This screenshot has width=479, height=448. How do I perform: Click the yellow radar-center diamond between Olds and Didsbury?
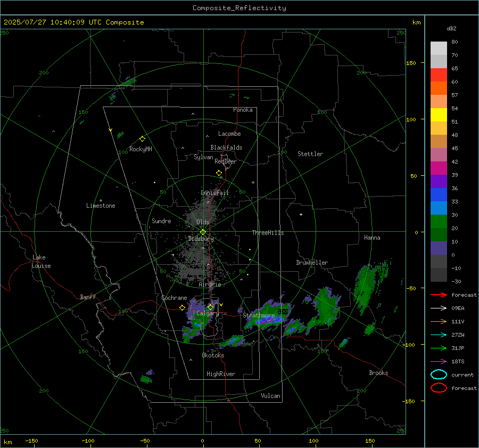[x=203, y=232]
